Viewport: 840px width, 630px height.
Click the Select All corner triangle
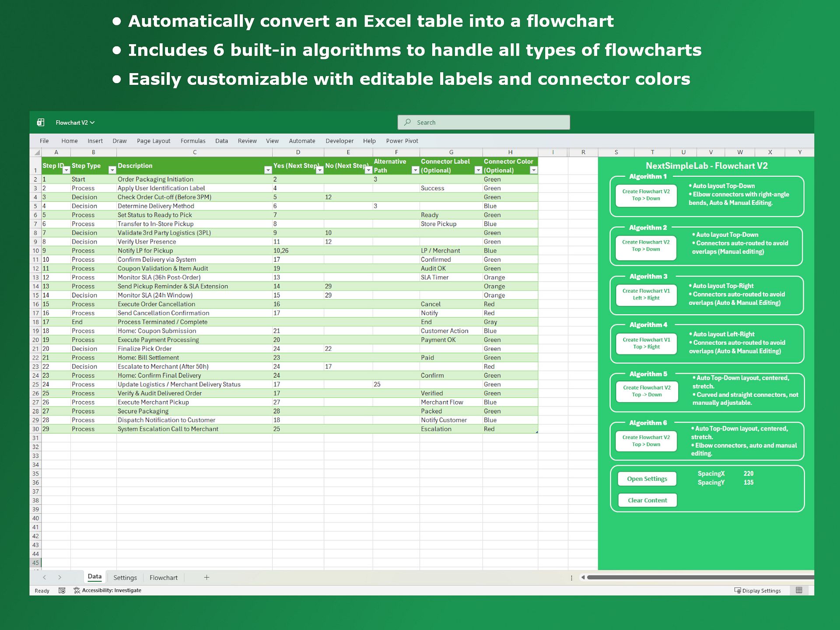38,153
